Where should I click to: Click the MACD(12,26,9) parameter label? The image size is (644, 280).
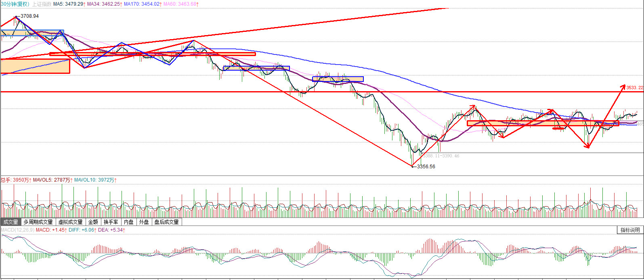(x=17, y=230)
